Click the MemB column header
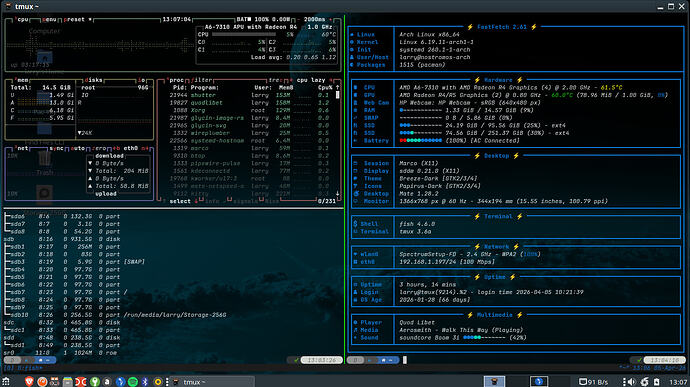This screenshot has height=387, width=690. 286,88
